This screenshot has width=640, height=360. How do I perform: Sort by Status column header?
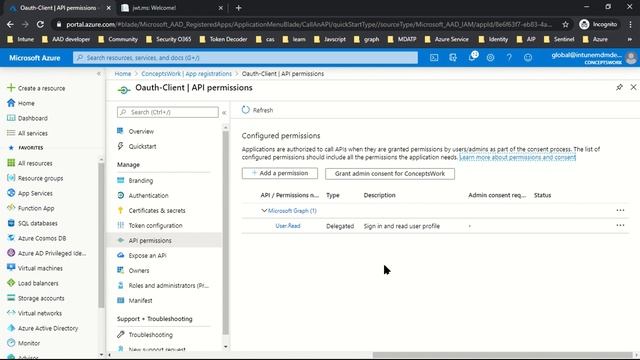tap(542, 195)
